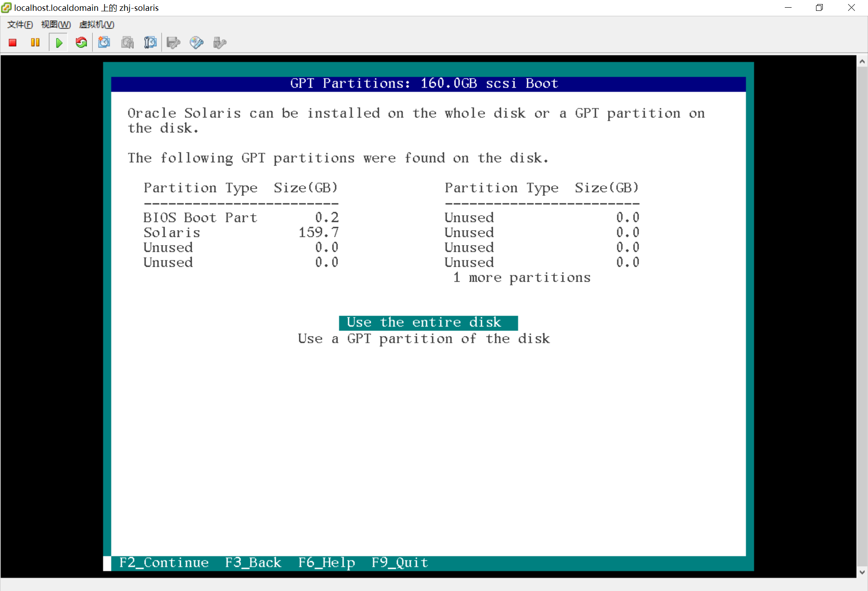Viewport: 868px width, 591px height.
Task: Pause the VM with the orange pause icon
Action: click(x=35, y=43)
